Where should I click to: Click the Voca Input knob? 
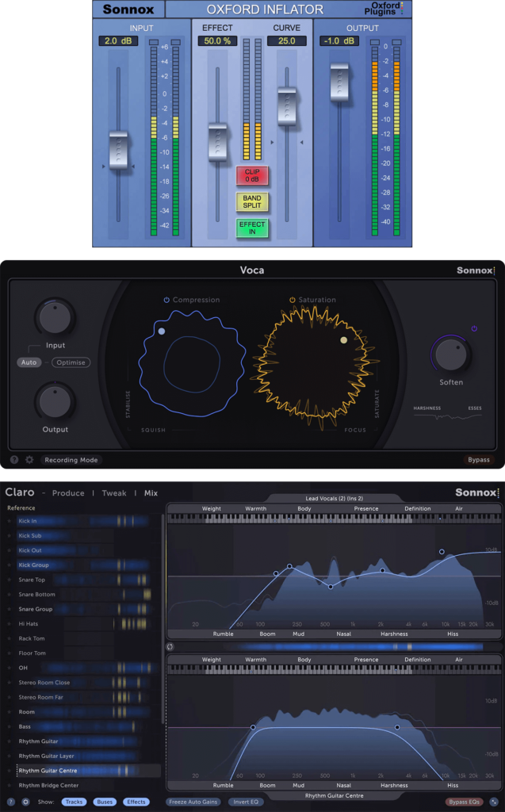click(x=55, y=317)
